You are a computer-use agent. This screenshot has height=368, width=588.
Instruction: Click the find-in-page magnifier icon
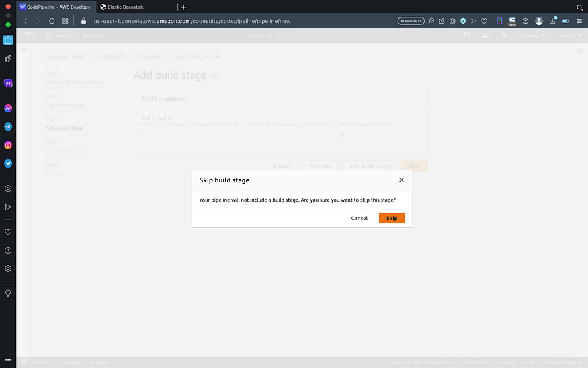click(431, 21)
